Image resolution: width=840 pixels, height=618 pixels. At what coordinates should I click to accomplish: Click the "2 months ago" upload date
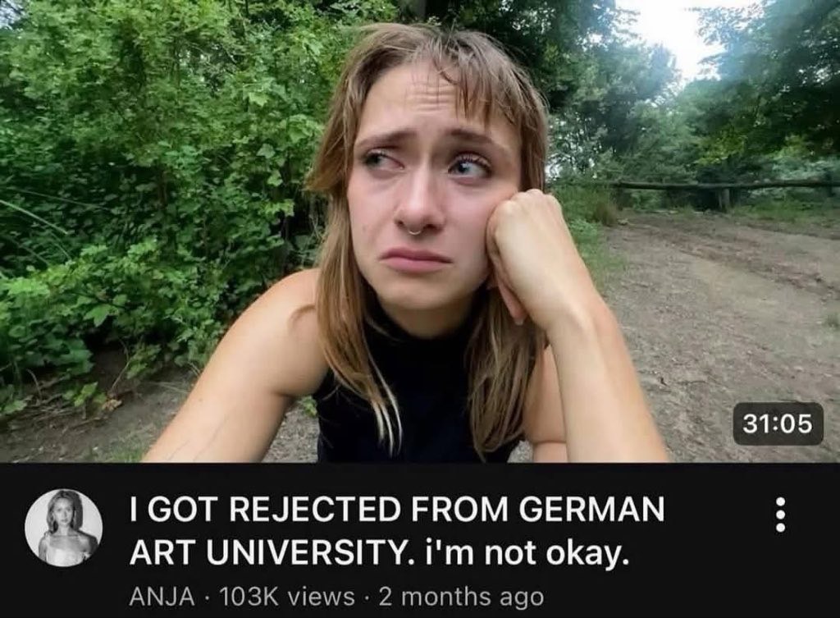pyautogui.click(x=461, y=597)
